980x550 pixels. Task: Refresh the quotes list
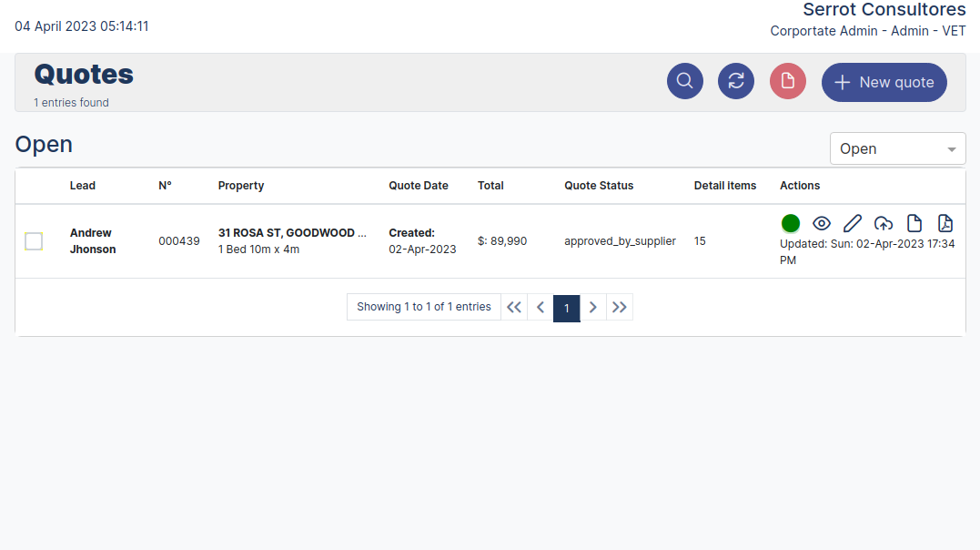coord(736,81)
